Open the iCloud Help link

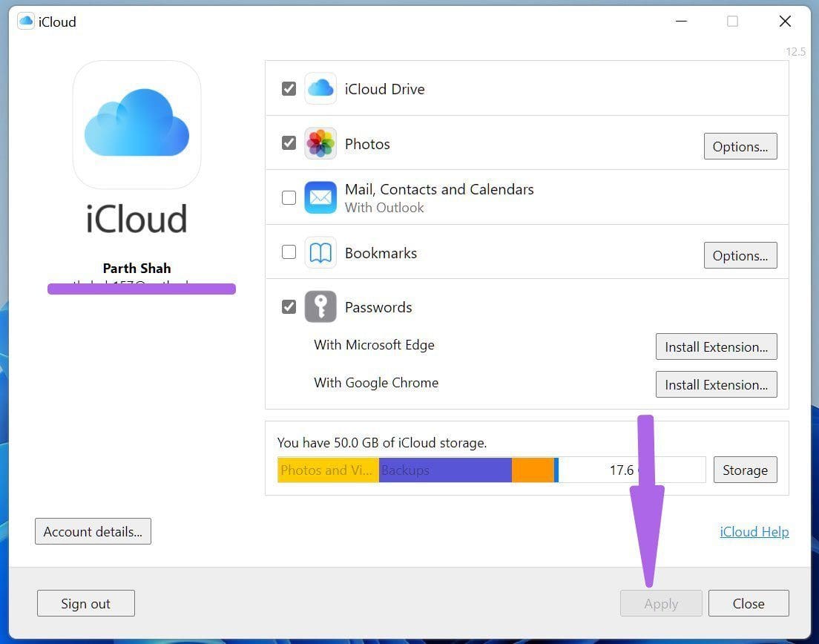point(754,532)
